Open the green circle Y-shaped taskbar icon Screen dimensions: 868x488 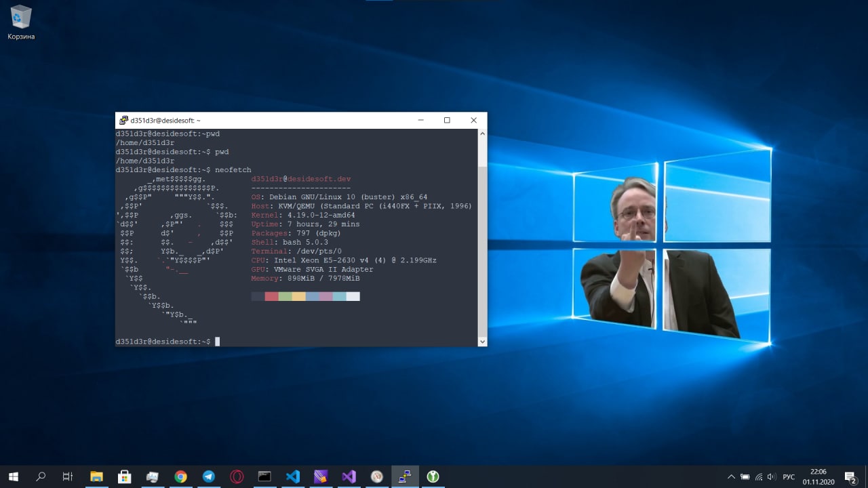[433, 476]
